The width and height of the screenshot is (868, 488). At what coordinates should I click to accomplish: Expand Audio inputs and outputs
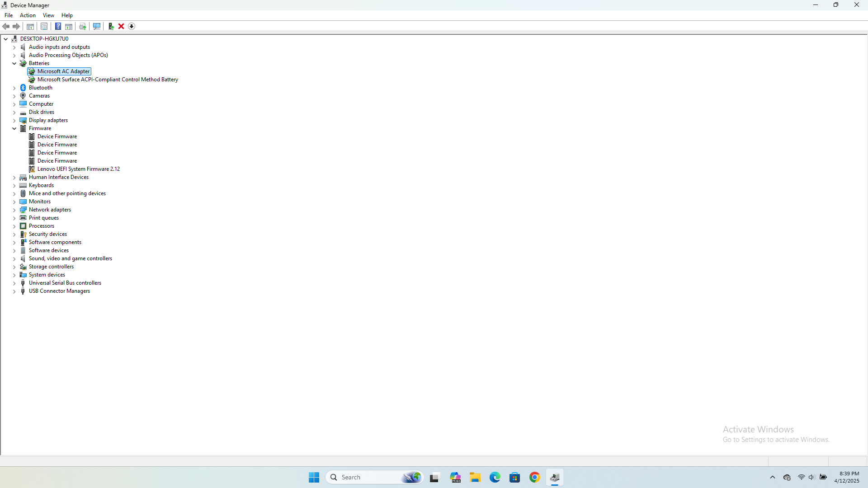(14, 47)
